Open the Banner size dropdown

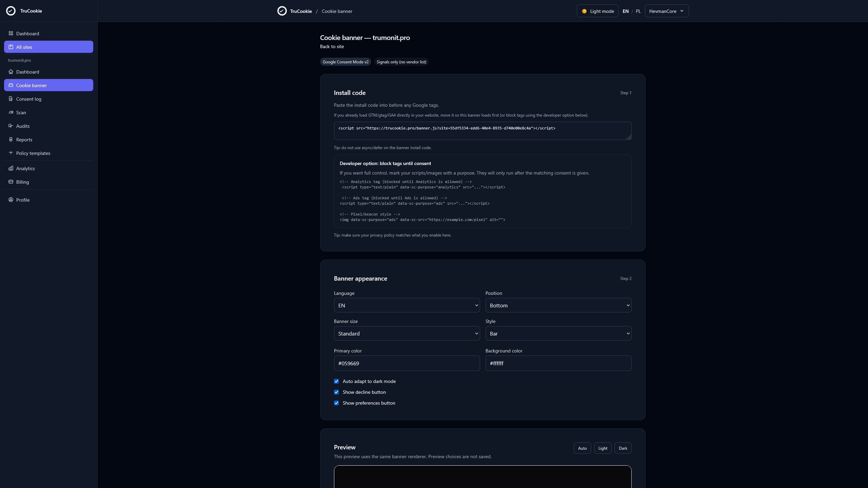(407, 333)
